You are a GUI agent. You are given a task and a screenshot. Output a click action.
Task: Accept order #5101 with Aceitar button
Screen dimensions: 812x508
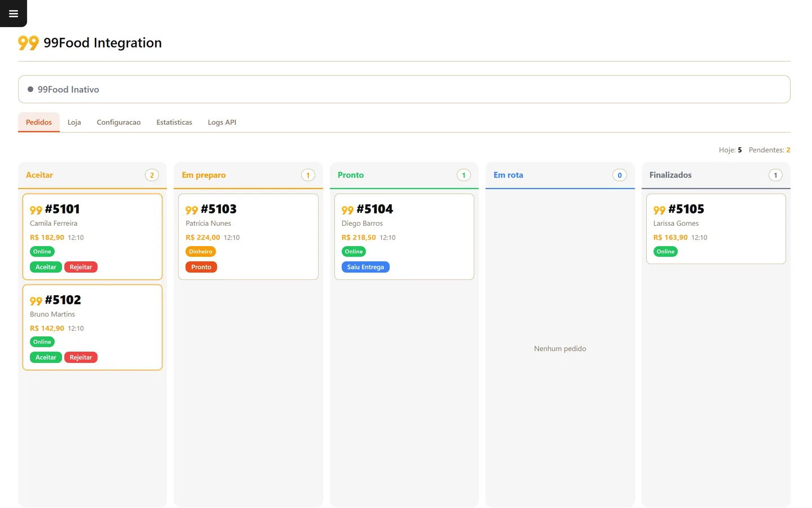[46, 267]
